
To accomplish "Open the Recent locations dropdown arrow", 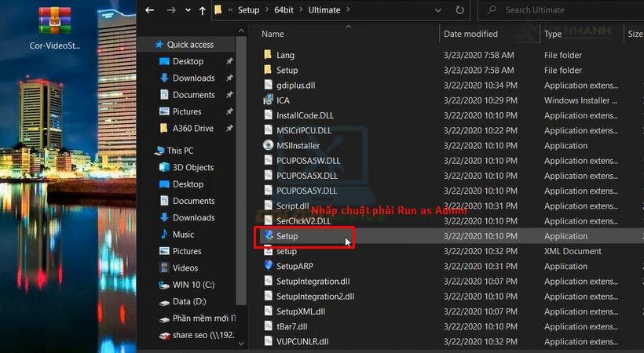I will click(x=187, y=10).
